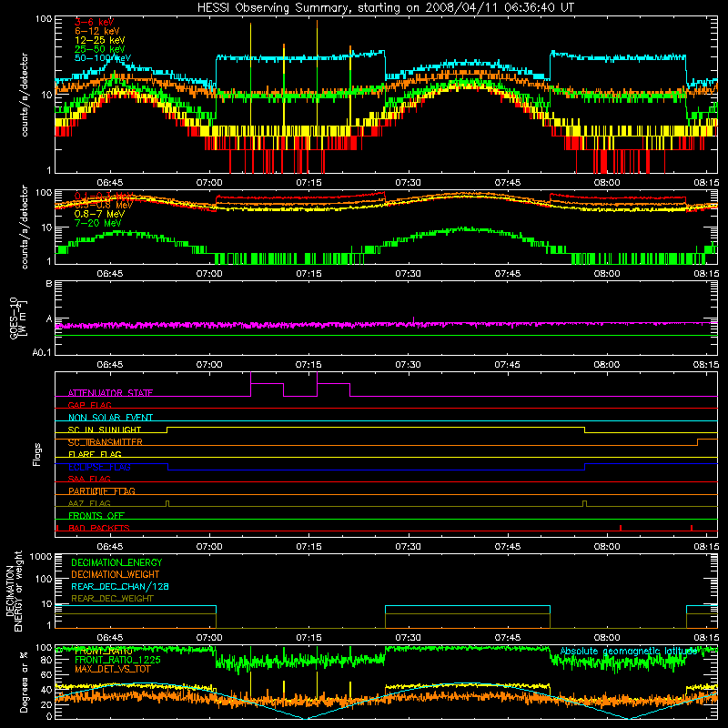728x728 pixels.
Task: Click the vertical Flags axis title
Action: [37, 454]
